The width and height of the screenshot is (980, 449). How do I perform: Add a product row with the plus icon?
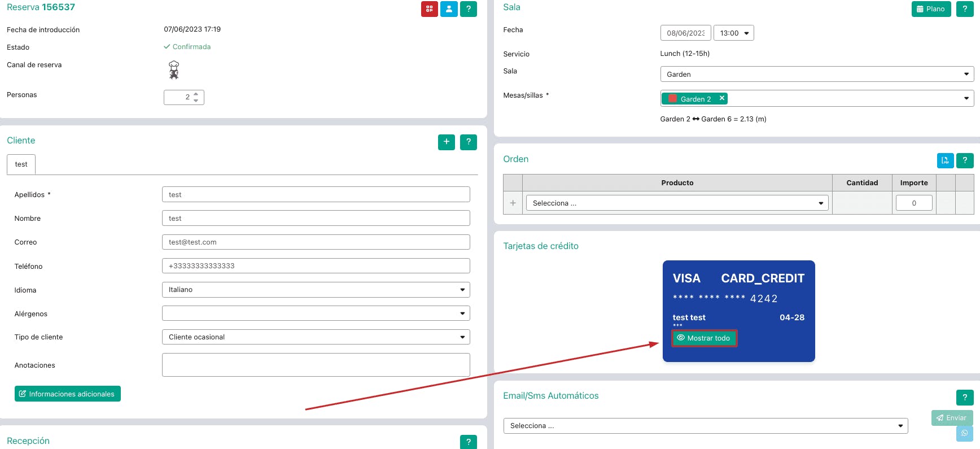513,203
